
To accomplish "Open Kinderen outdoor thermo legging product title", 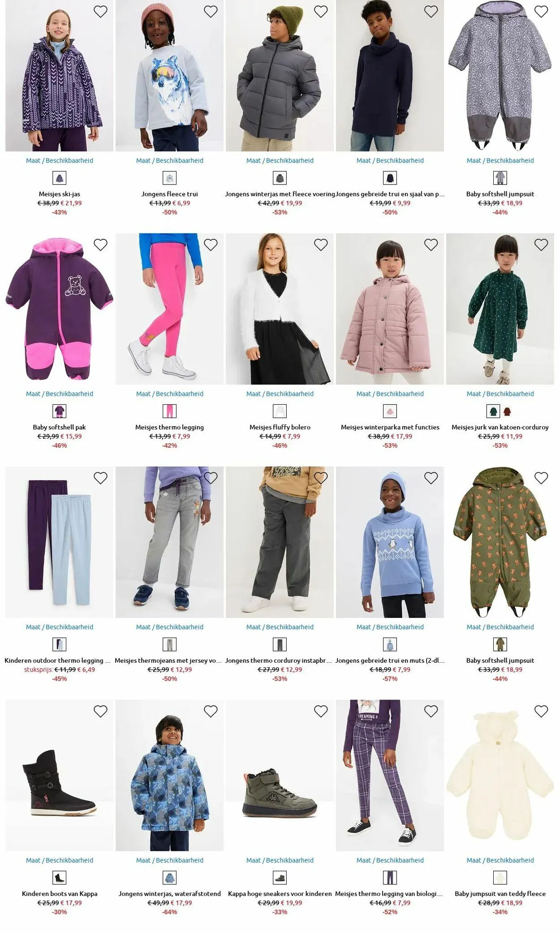I will click(x=57, y=661).
